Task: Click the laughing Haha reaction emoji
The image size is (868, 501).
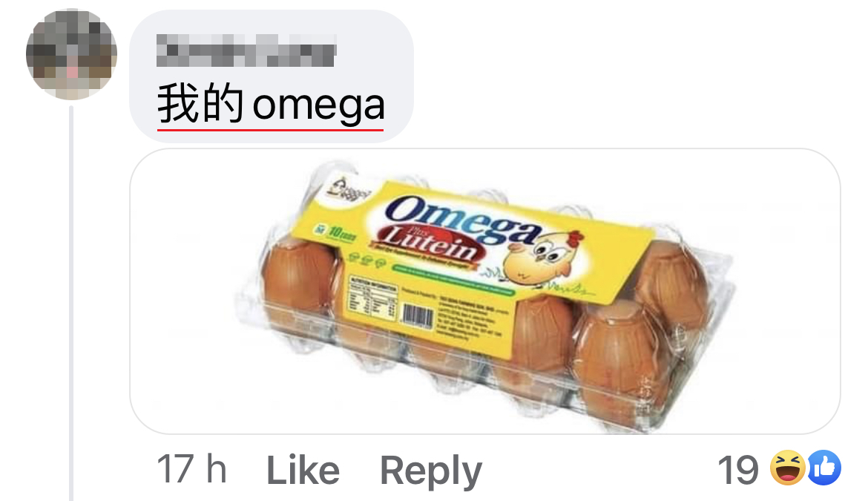Action: (788, 468)
